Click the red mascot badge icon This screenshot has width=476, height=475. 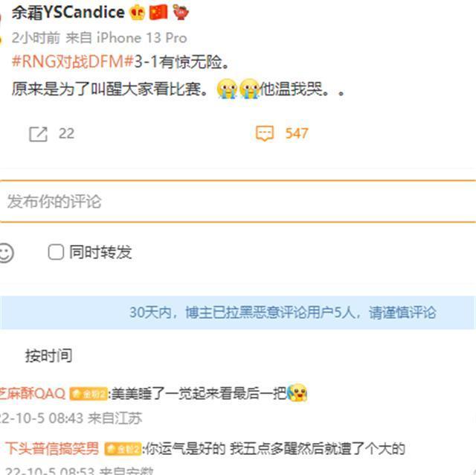pos(181,13)
